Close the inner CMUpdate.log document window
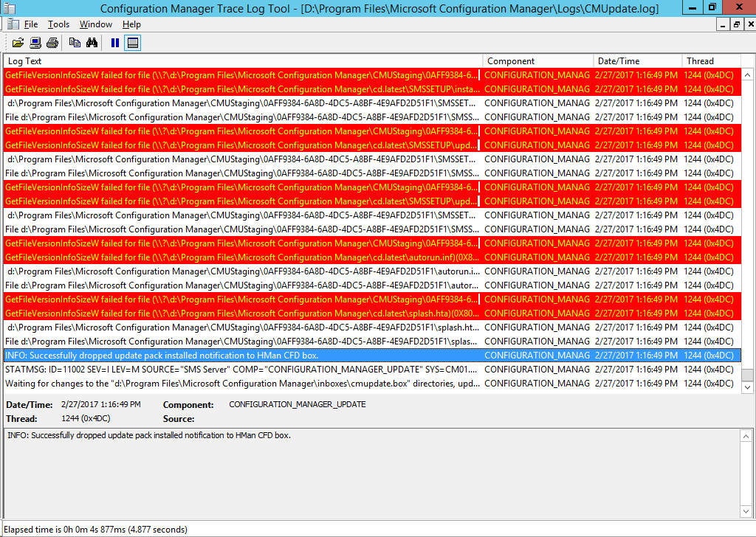This screenshot has height=537, width=756. click(x=751, y=24)
